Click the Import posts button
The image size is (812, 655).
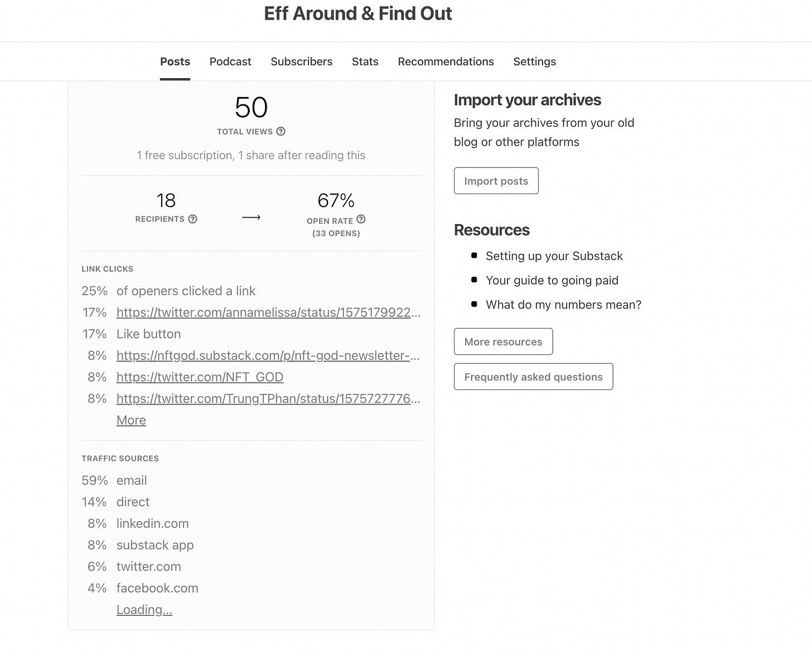pos(496,180)
